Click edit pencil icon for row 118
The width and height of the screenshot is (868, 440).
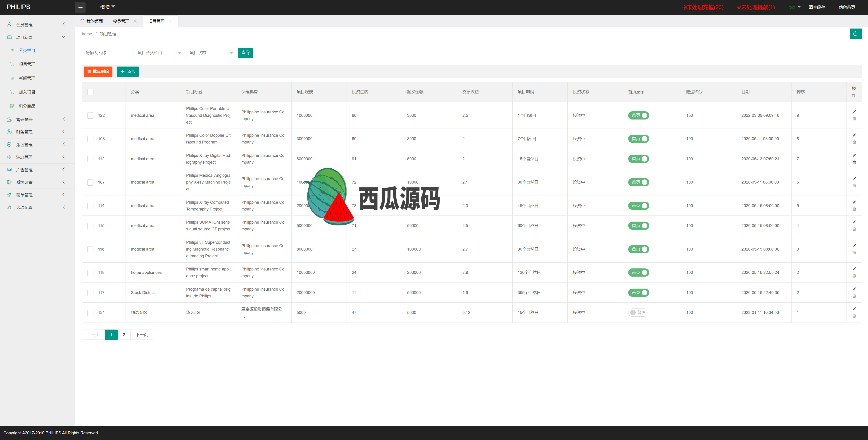pyautogui.click(x=854, y=269)
